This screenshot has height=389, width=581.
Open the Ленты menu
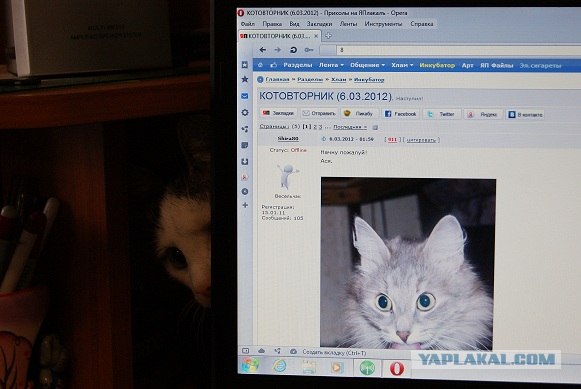[348, 24]
